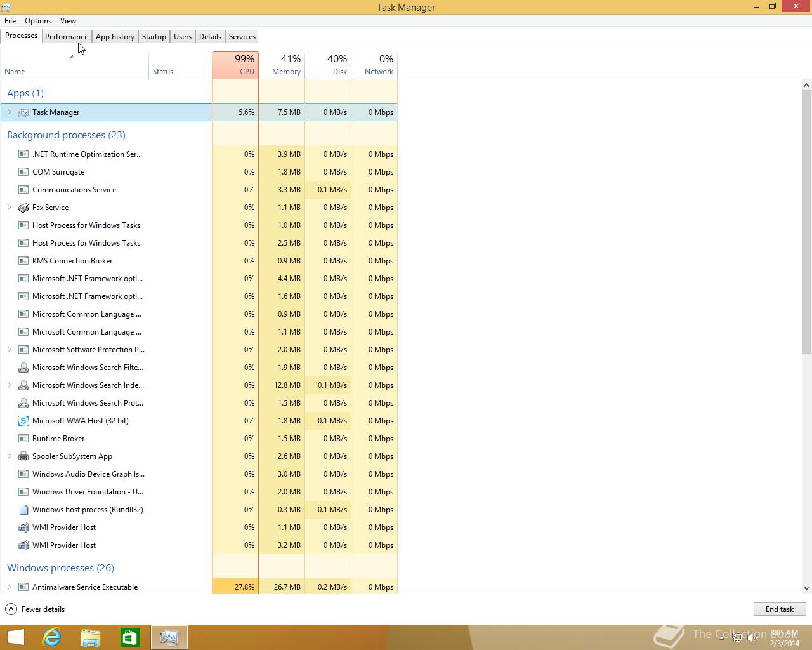Viewport: 812px width, 650px height.
Task: Click the Apps (1) heading
Action: (25, 93)
